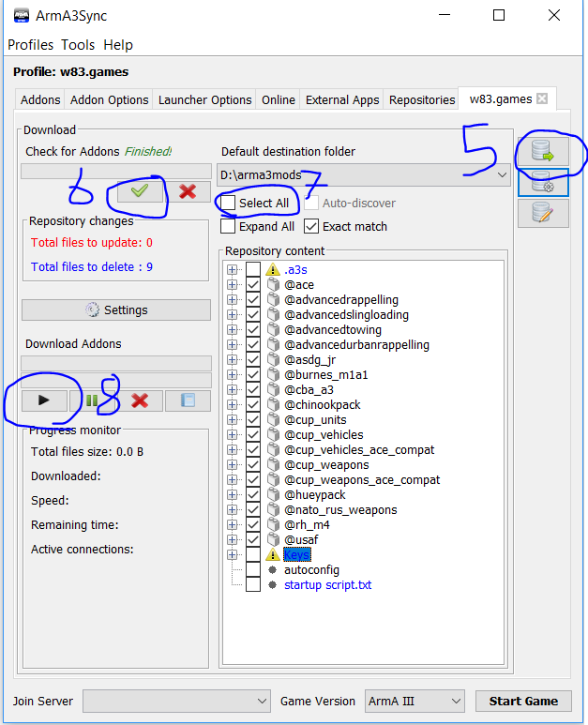This screenshot has height=725, width=588.
Task: Expand the Keys tree node
Action: coord(232,554)
